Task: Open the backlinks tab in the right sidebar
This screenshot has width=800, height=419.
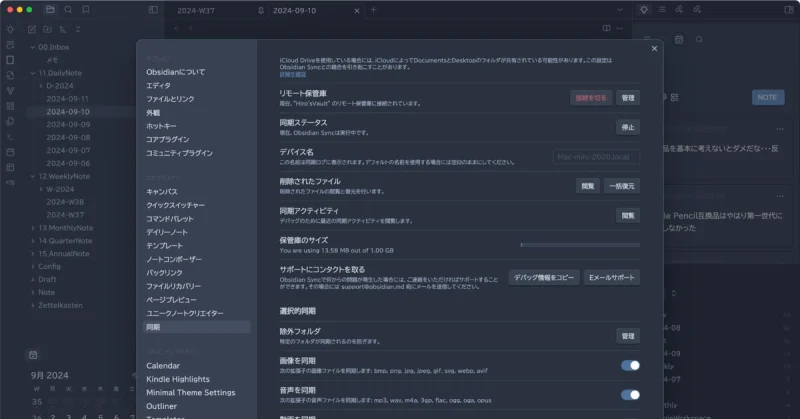Action: pyautogui.click(x=679, y=10)
